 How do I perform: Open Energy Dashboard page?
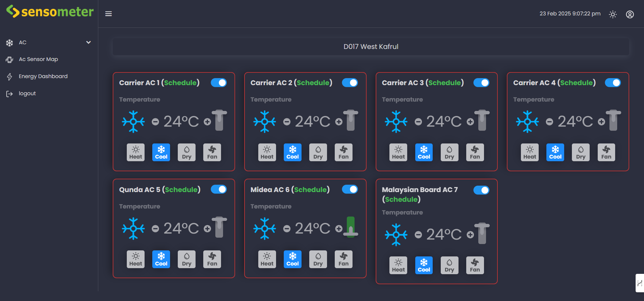tap(43, 76)
